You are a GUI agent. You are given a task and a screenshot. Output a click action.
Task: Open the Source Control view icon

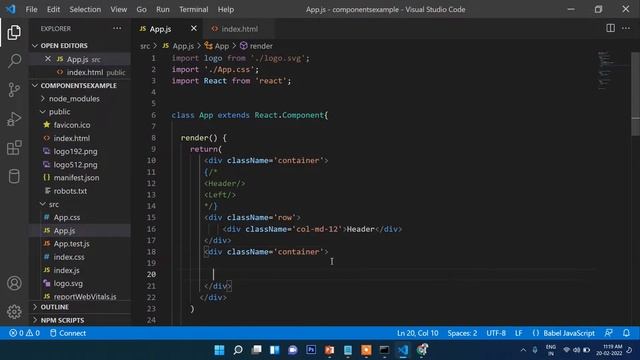point(14,89)
